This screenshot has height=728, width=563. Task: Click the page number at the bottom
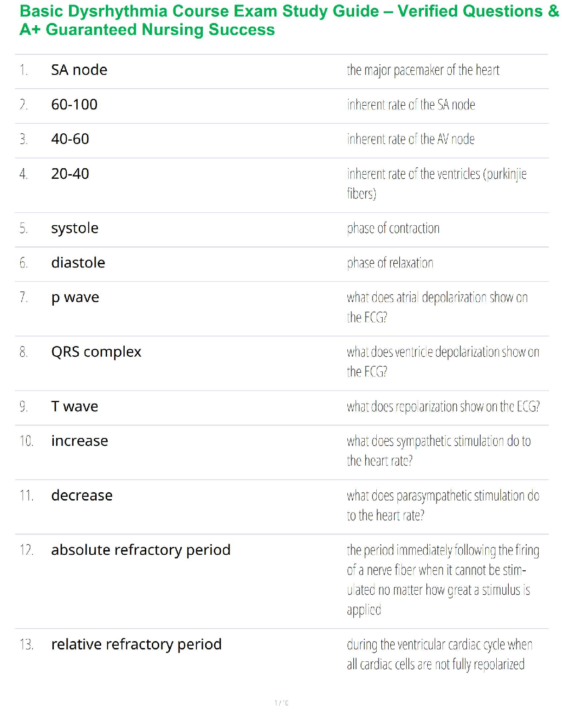click(x=281, y=703)
